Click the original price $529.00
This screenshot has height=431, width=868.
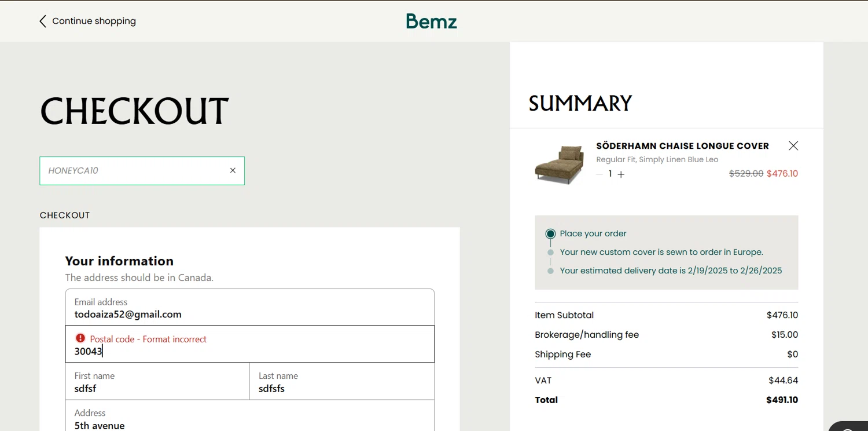point(746,173)
